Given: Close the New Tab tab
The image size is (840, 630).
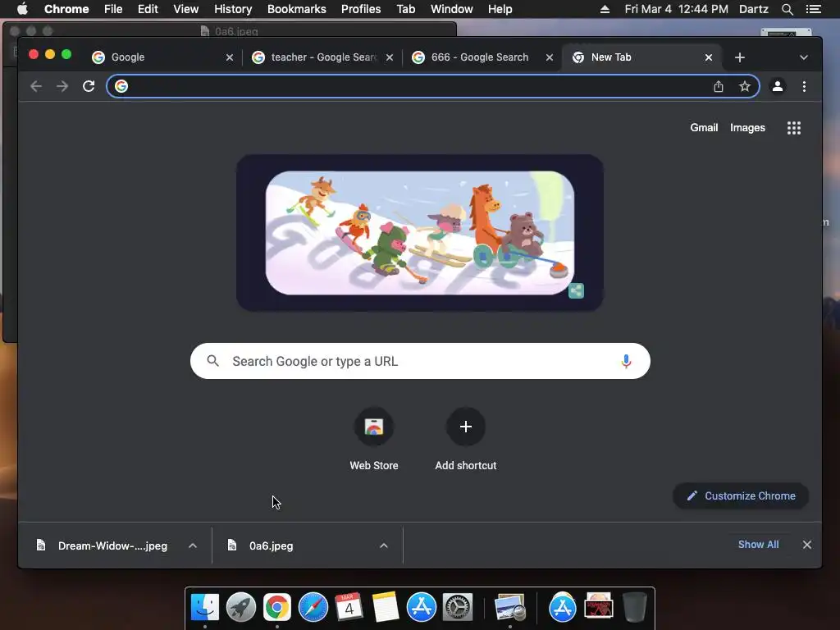Looking at the screenshot, I should [708, 57].
